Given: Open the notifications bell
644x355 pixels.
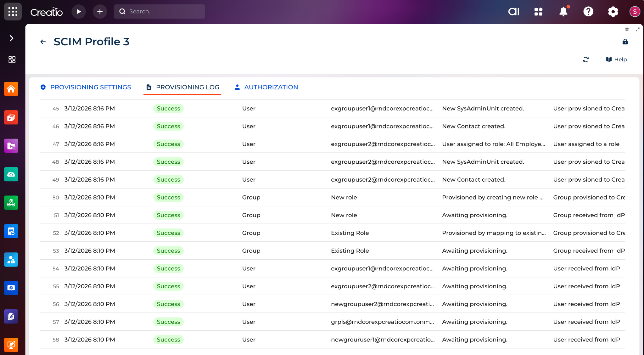Looking at the screenshot, I should (x=563, y=12).
